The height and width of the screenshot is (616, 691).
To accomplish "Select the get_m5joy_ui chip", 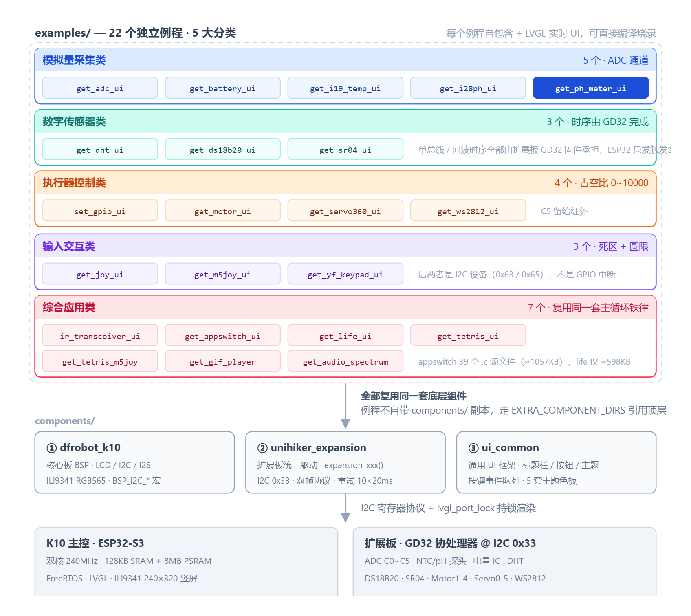I will (222, 274).
